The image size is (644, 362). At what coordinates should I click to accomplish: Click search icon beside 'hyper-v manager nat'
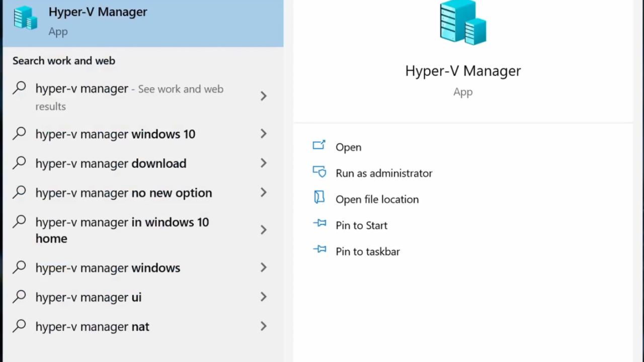[19, 325]
